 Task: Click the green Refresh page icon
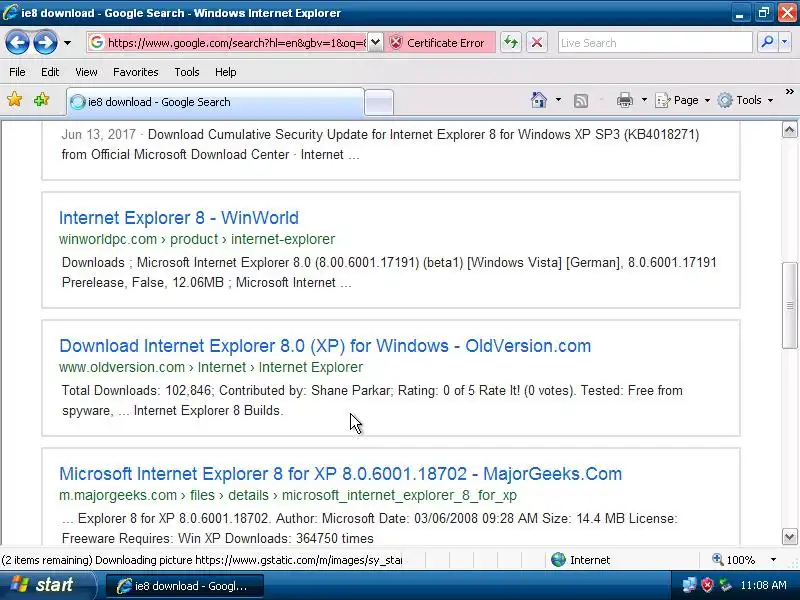coord(511,42)
